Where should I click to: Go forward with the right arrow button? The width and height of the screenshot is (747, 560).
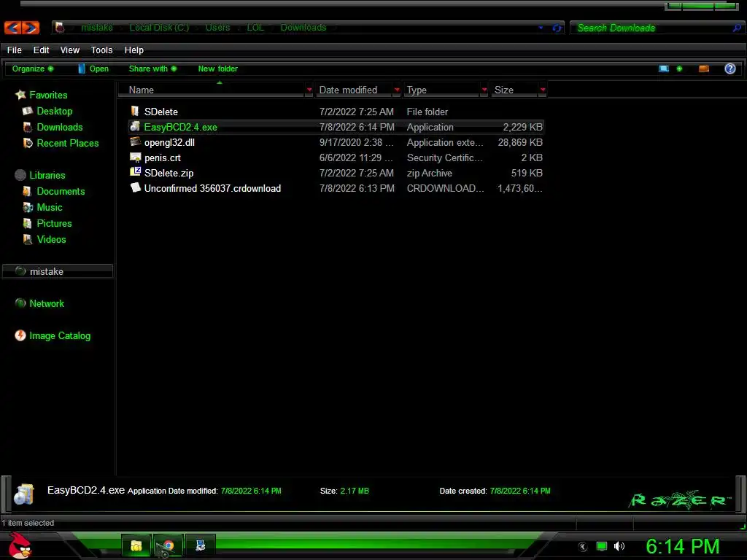click(31, 28)
